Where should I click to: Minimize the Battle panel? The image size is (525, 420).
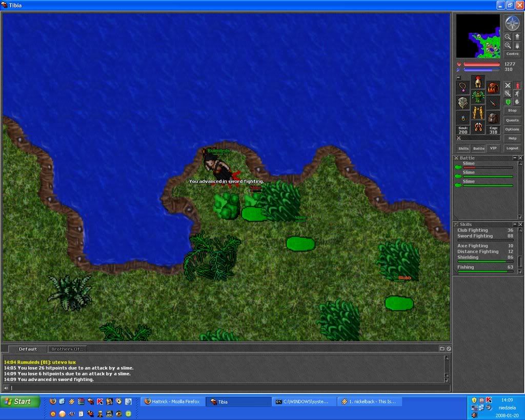click(x=515, y=158)
